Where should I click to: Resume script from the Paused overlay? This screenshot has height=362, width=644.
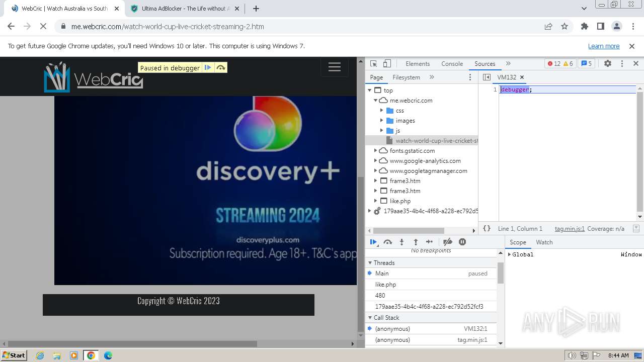point(208,68)
